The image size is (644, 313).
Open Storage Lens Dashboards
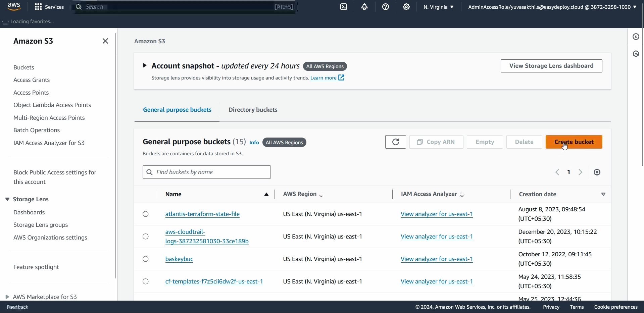pos(29,212)
